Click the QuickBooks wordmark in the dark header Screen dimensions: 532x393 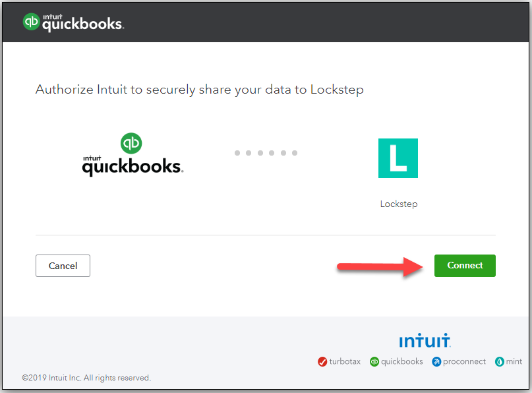click(x=82, y=24)
